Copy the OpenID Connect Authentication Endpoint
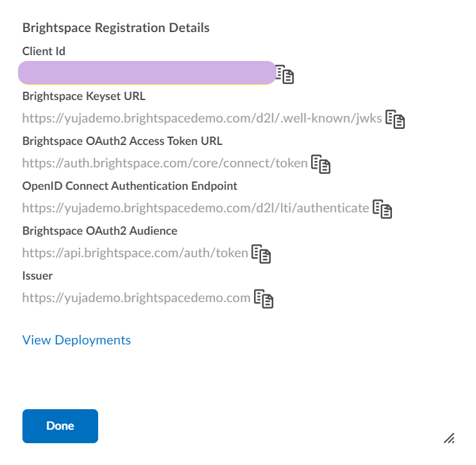Screen dimensions: 476x465 pyautogui.click(x=382, y=209)
